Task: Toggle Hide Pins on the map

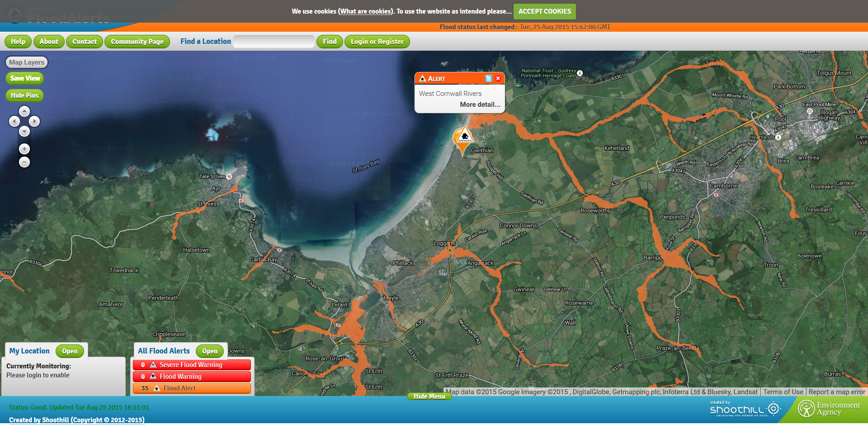Action: [x=25, y=96]
